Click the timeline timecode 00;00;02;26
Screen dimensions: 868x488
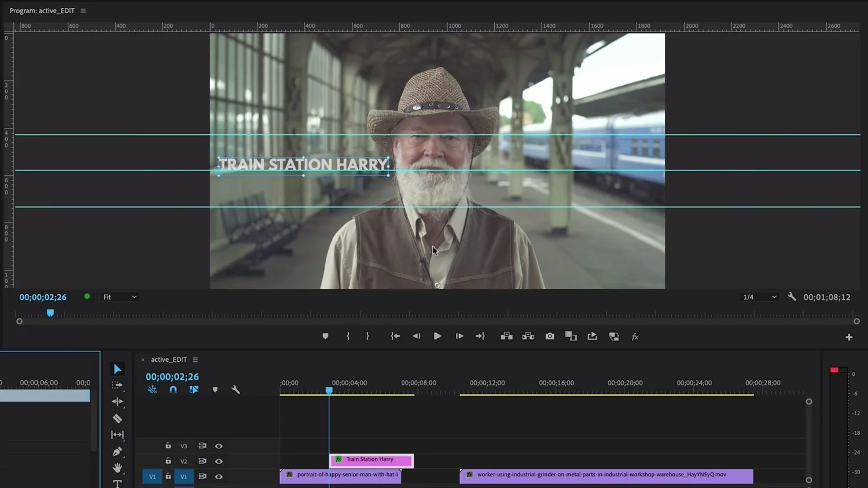tap(172, 376)
